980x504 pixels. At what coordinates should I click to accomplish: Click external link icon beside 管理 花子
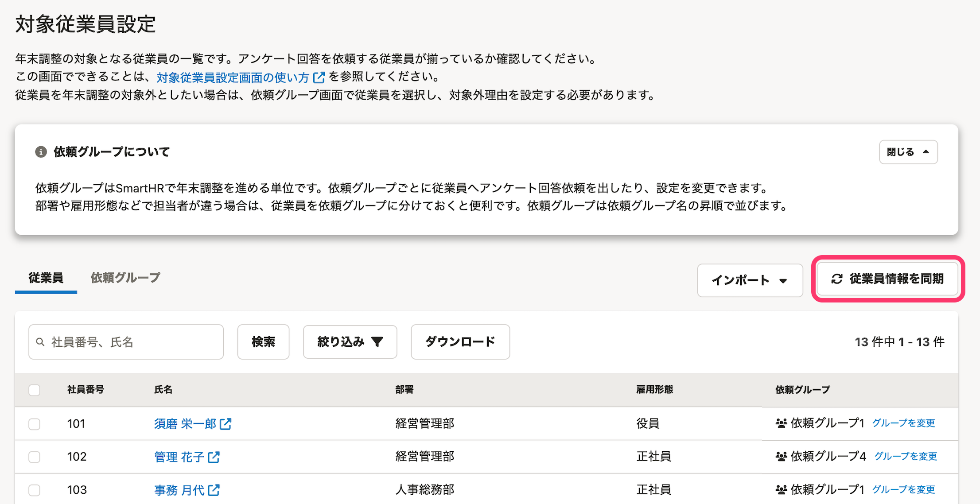(x=214, y=457)
